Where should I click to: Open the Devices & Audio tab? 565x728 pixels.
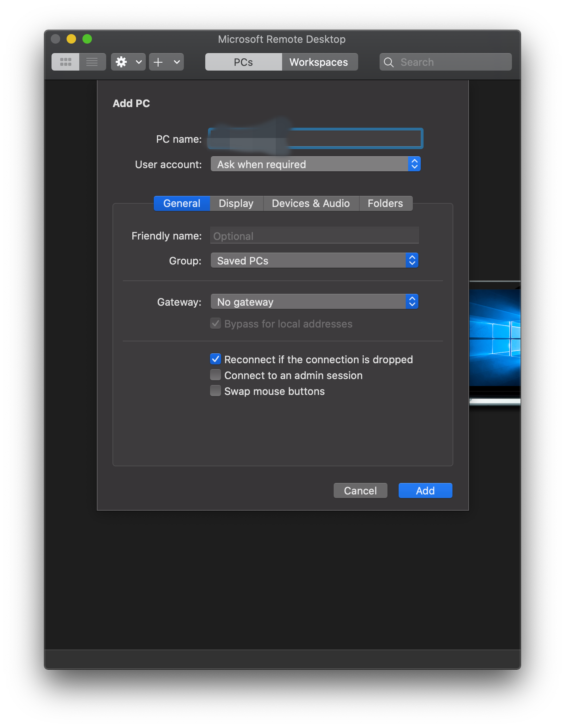point(311,203)
